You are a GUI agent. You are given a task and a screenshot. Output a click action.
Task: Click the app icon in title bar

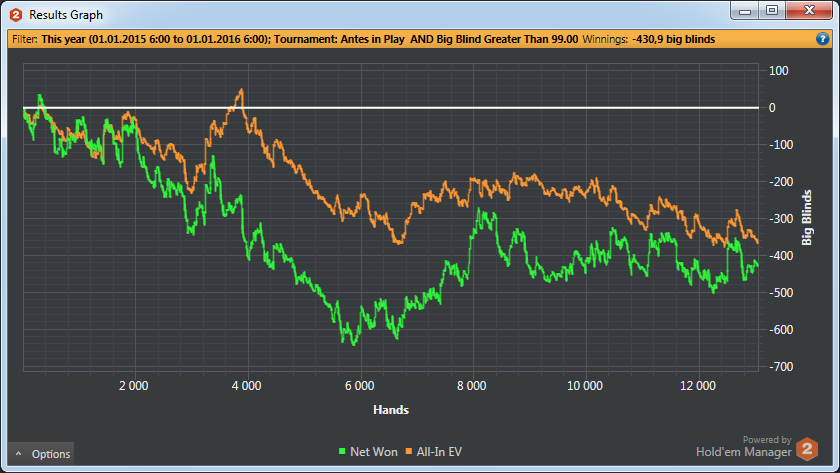15,15
